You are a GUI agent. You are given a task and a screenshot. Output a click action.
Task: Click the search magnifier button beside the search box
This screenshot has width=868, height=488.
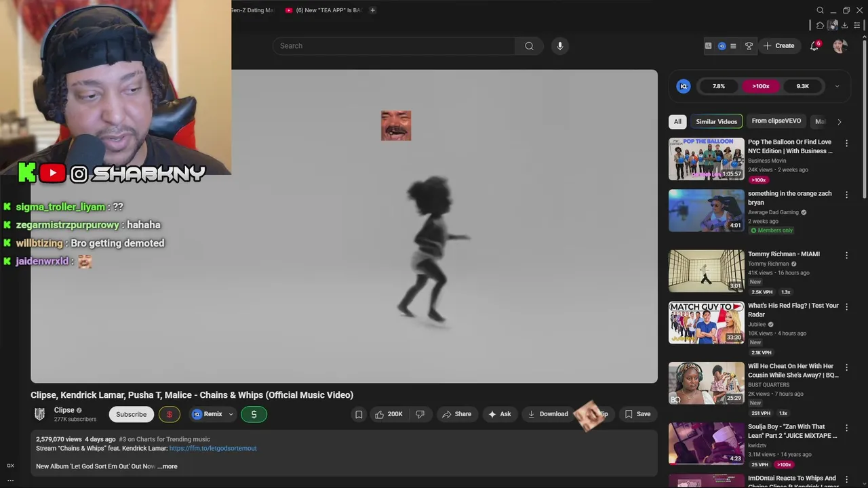click(529, 46)
